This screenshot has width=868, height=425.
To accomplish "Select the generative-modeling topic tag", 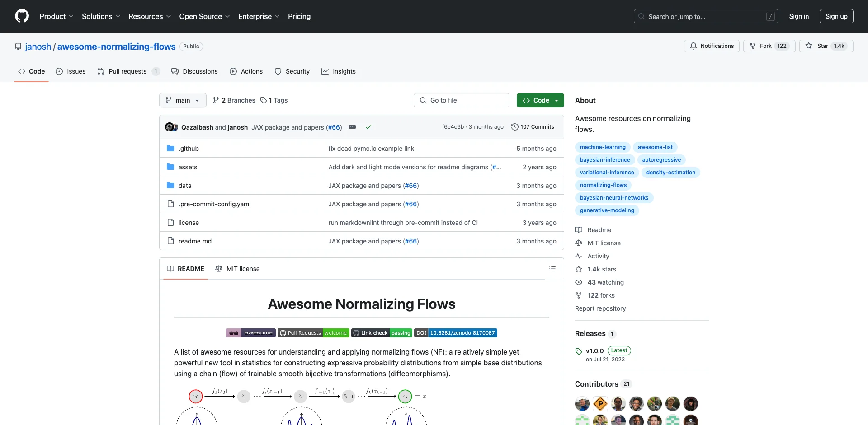I will click(x=607, y=210).
